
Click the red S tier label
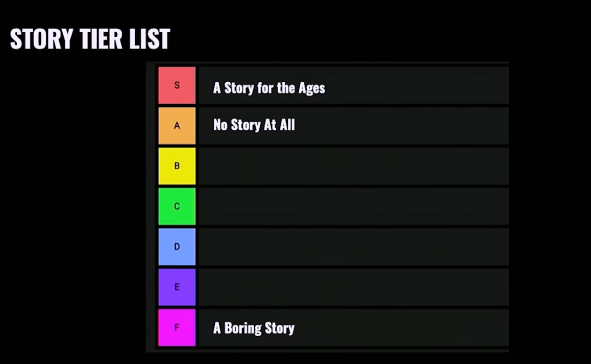tap(177, 85)
